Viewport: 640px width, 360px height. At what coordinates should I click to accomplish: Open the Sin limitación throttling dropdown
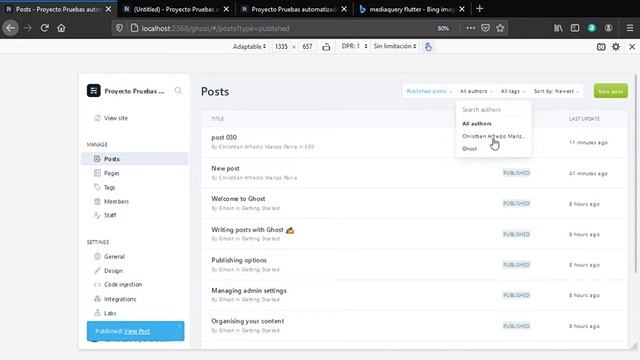(x=395, y=46)
